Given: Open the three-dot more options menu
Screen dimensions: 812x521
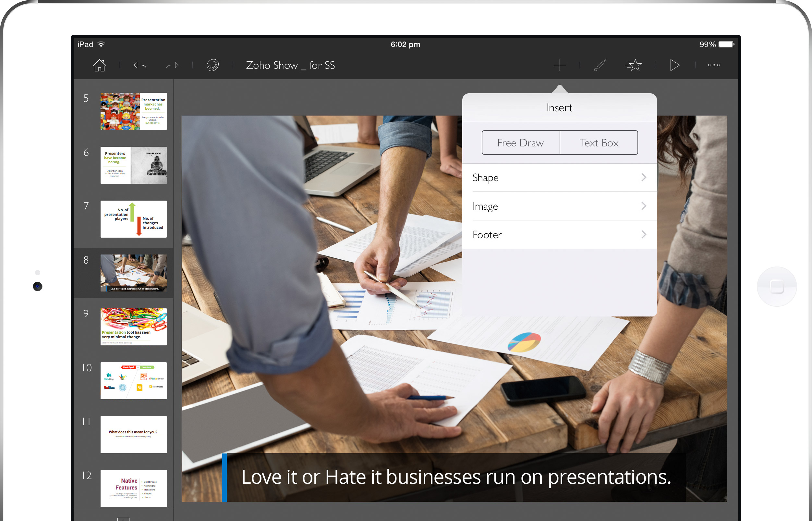Looking at the screenshot, I should pyautogui.click(x=714, y=65).
